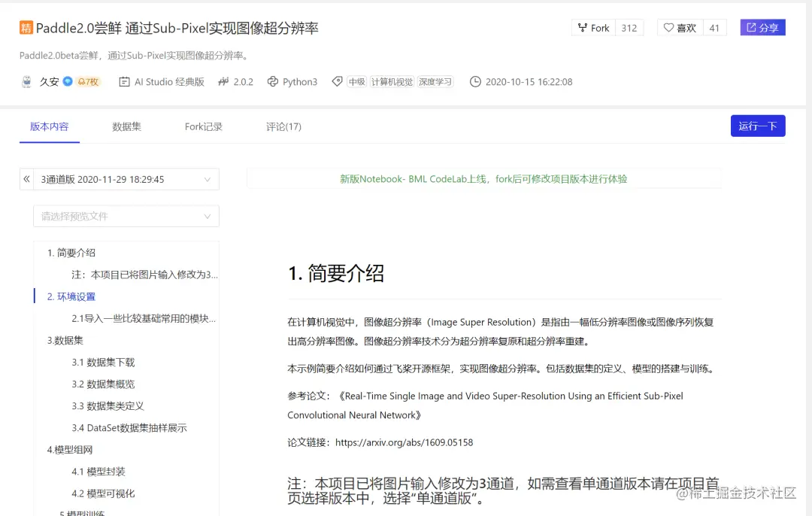Switch to 评论(17) tab

283,126
